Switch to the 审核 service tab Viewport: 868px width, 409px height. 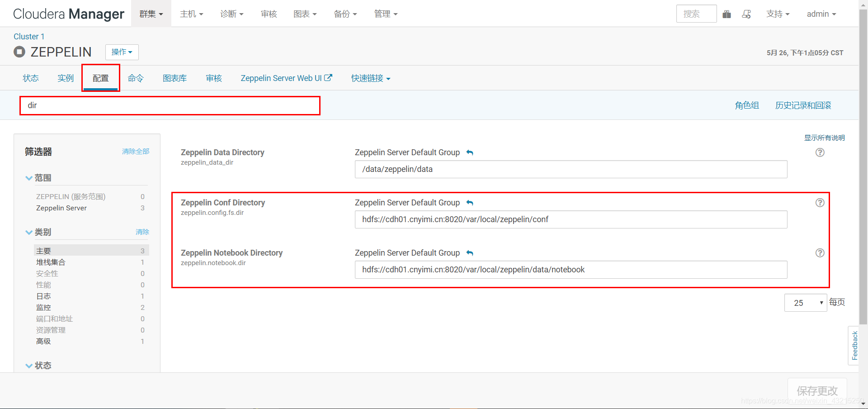coord(214,78)
